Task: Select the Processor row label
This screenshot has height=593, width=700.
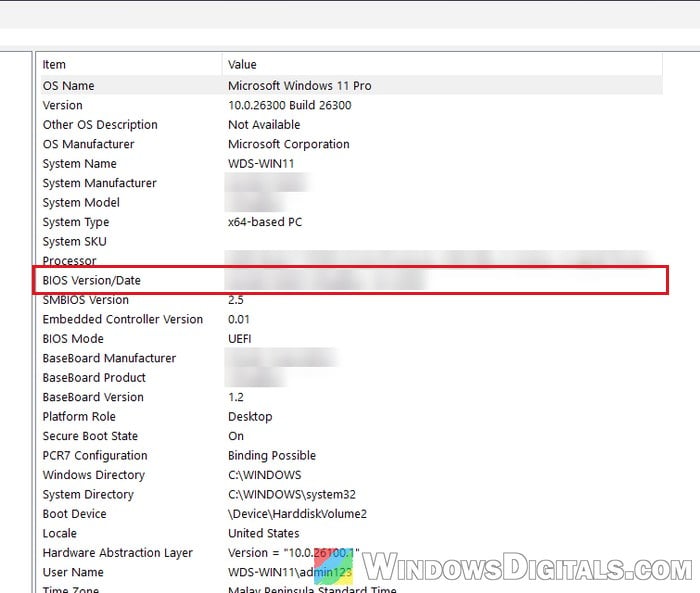Action: tap(69, 261)
